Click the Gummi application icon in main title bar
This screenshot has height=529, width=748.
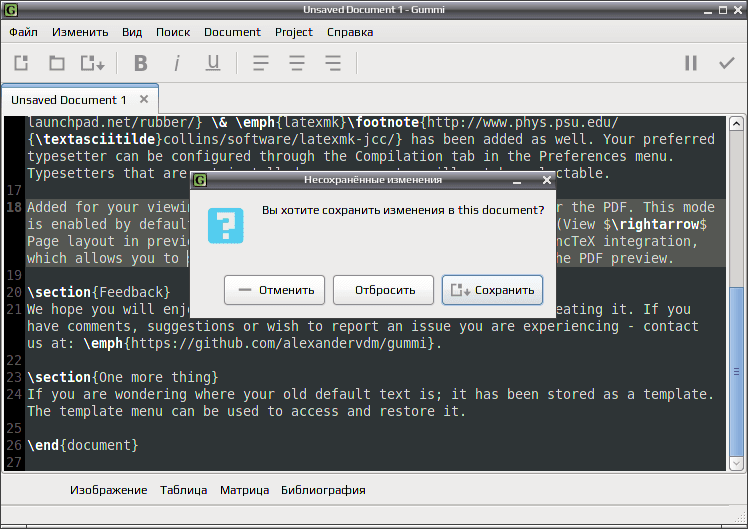tap(10, 10)
